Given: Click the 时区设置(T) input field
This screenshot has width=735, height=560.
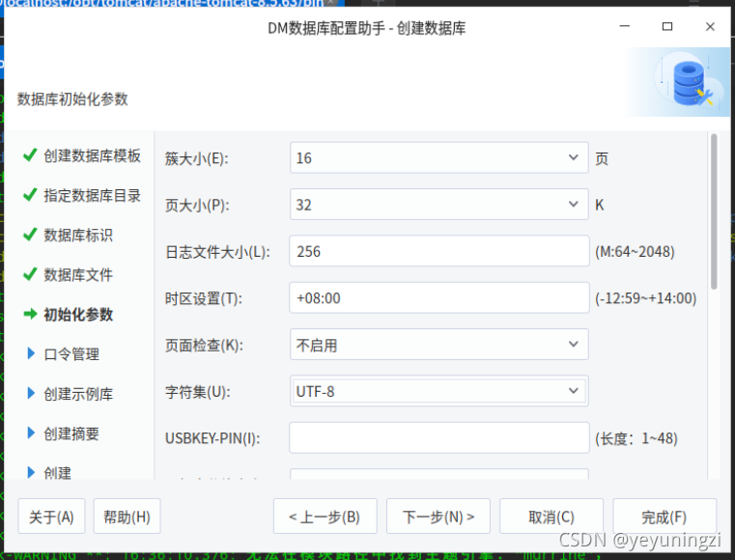Looking at the screenshot, I should (438, 297).
